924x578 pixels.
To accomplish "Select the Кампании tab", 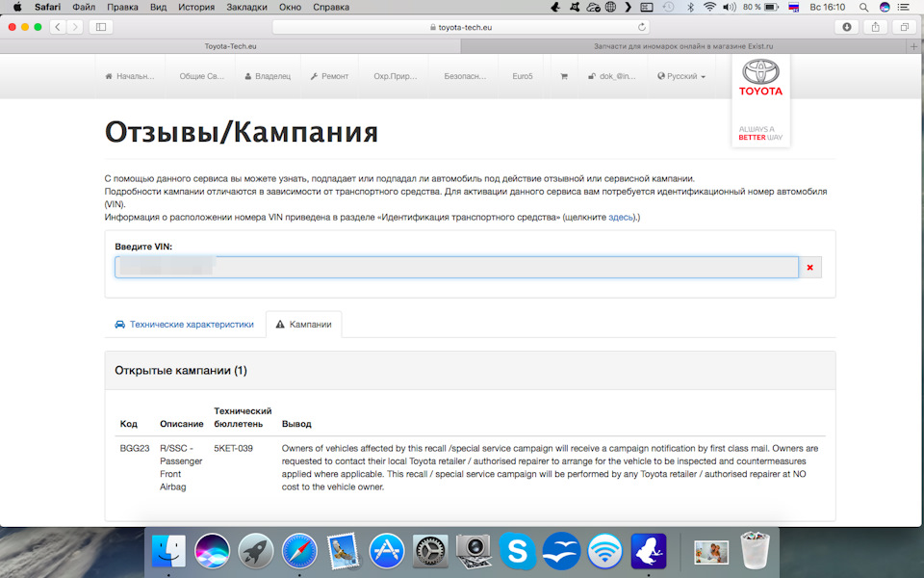I will tap(303, 325).
